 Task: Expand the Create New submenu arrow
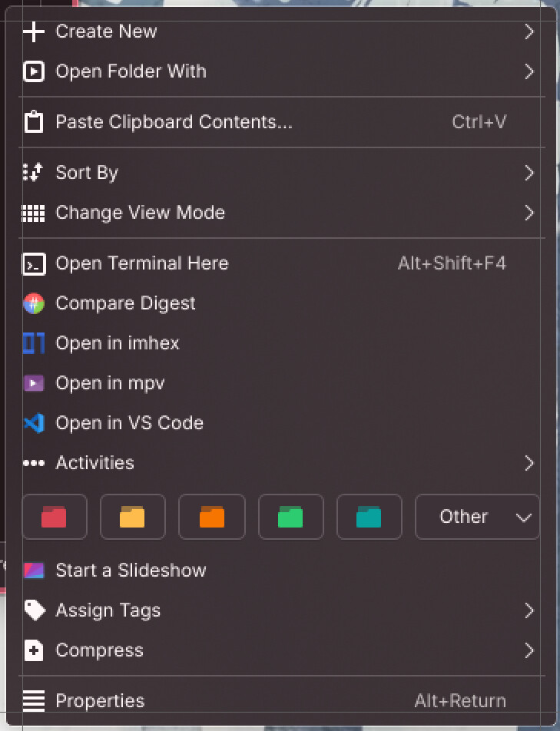[529, 31]
